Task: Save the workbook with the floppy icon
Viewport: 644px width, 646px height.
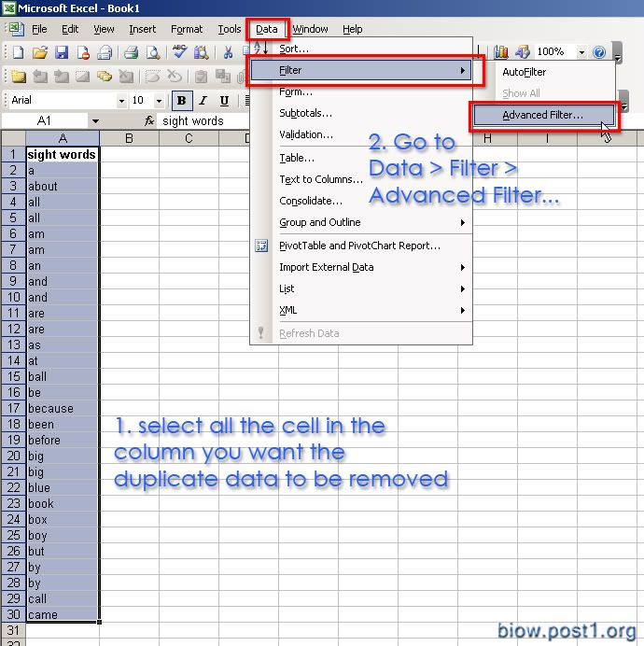Action: pos(62,52)
